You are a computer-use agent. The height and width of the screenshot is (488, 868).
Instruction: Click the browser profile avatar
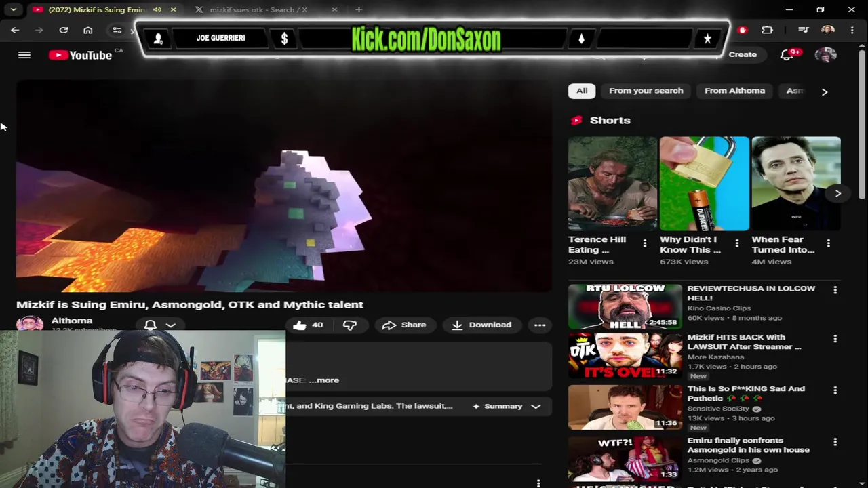pyautogui.click(x=827, y=30)
